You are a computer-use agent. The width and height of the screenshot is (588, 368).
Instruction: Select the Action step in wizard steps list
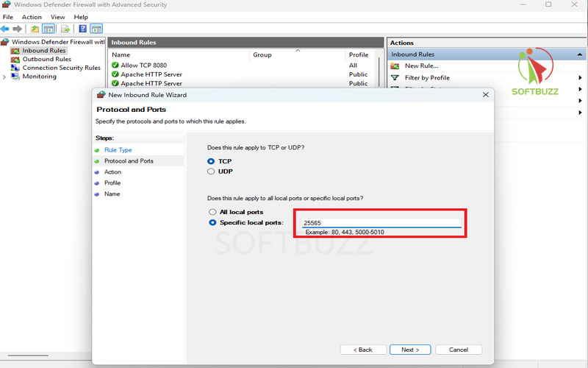[x=112, y=171]
